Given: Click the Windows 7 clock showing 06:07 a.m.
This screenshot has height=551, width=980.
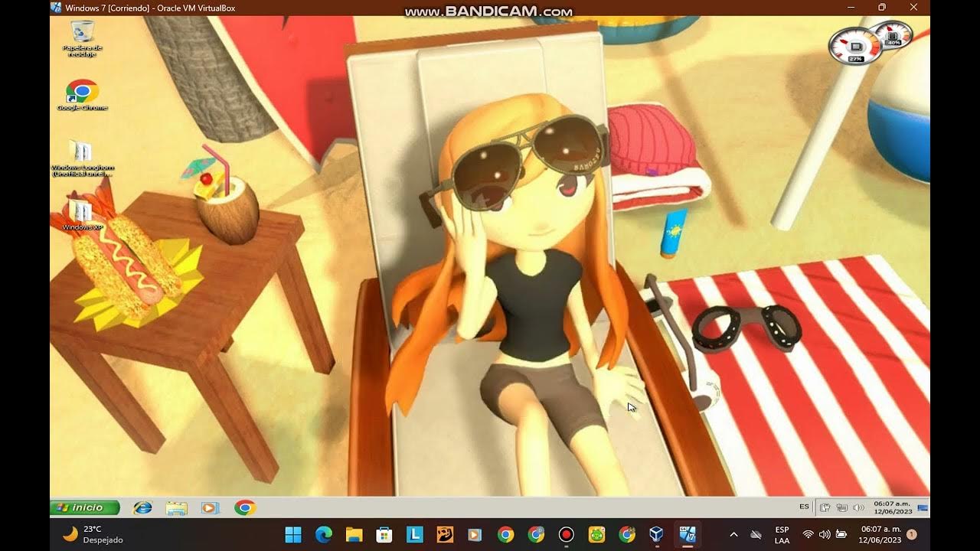Looking at the screenshot, I should point(892,507).
